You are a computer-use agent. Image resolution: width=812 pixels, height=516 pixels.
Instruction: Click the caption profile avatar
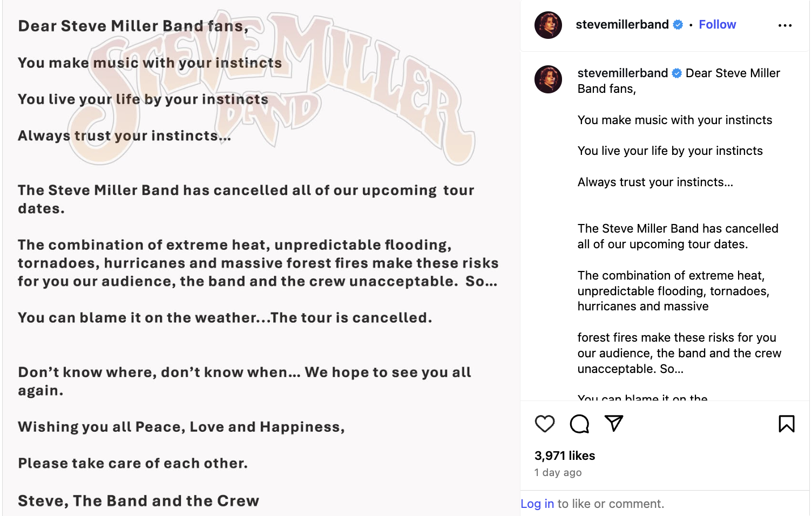pyautogui.click(x=548, y=79)
